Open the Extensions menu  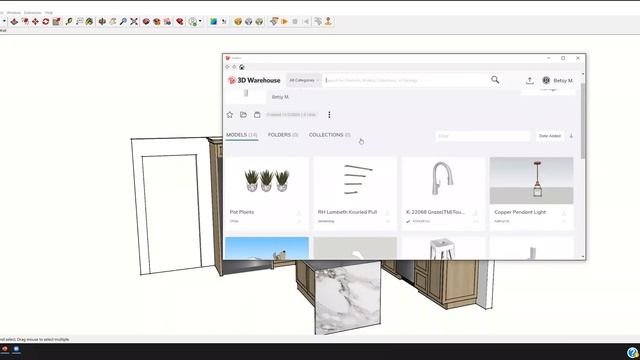click(32, 13)
